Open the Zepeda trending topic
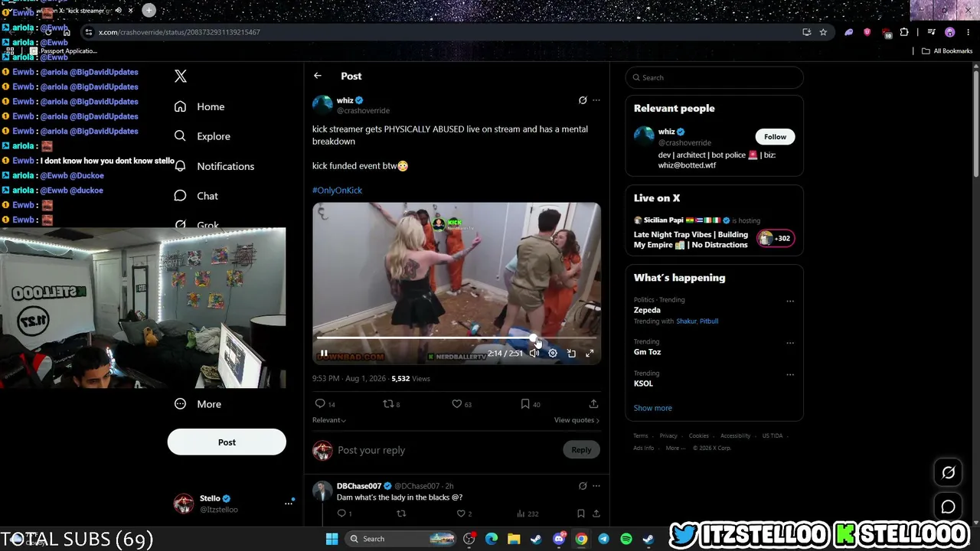Screen dimensions: 980x551 pos(647,310)
